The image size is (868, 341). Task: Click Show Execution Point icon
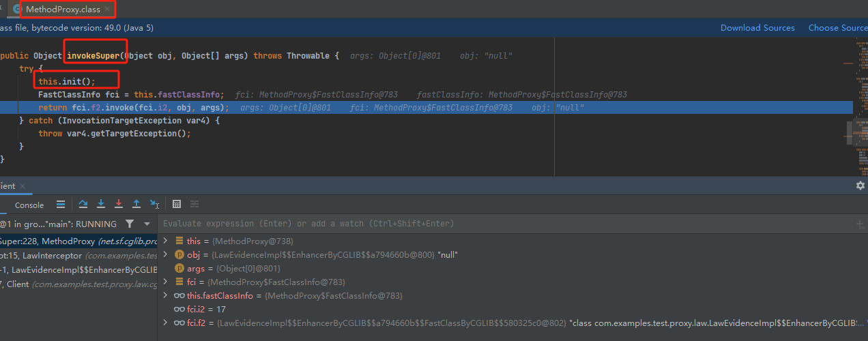pyautogui.click(x=61, y=204)
